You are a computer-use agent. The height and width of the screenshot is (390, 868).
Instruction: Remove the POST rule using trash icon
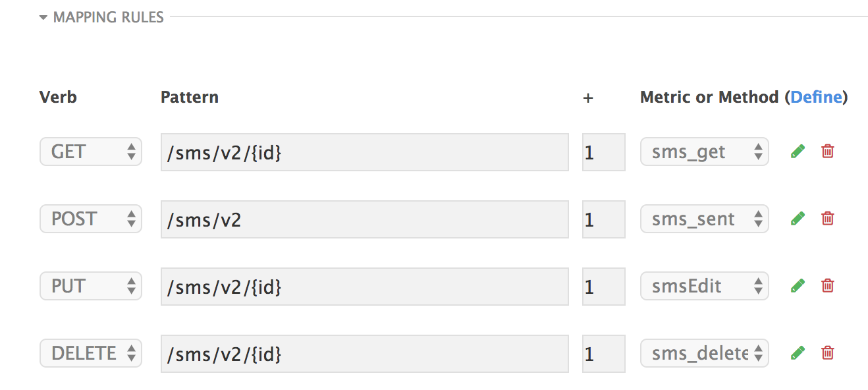[x=828, y=219]
